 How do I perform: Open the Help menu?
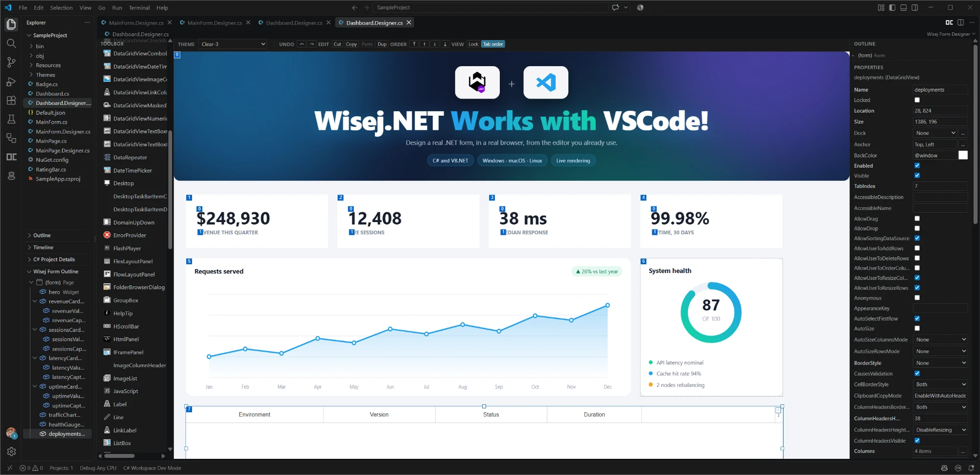(x=162, y=8)
